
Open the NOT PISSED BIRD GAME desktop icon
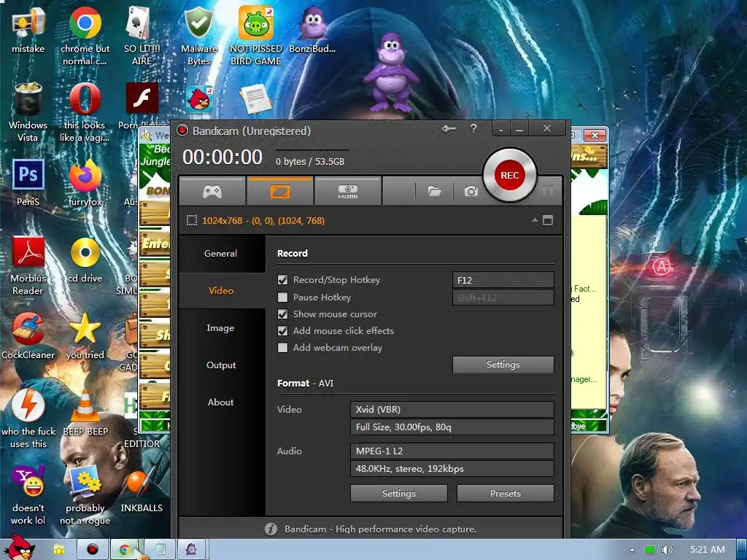[256, 36]
